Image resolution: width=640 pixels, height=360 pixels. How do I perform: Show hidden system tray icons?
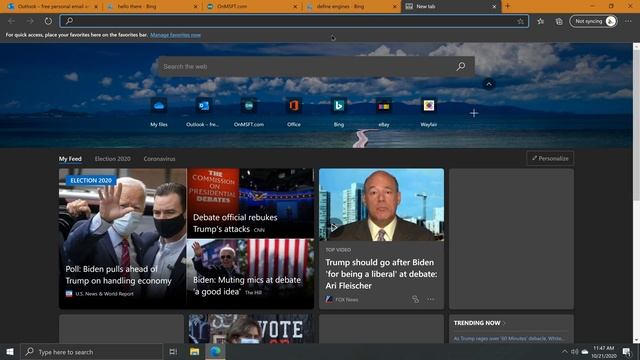click(x=564, y=352)
